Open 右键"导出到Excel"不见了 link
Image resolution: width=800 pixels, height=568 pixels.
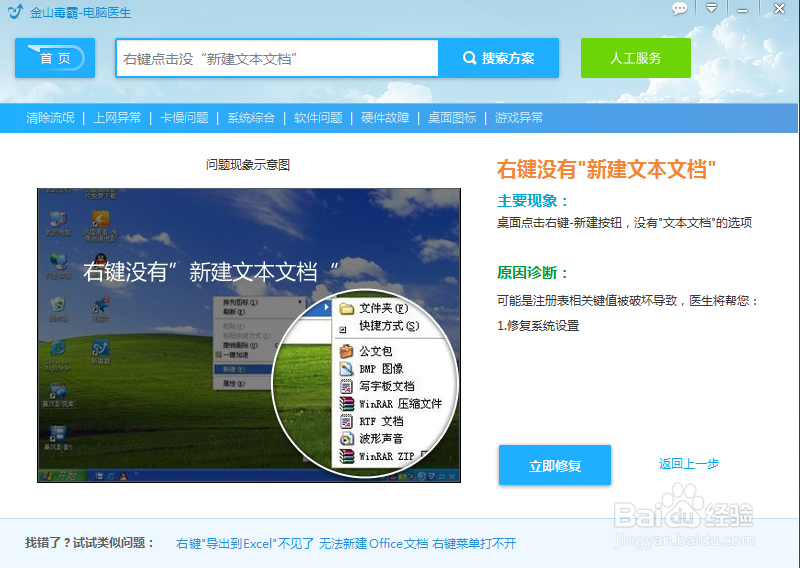(245, 544)
